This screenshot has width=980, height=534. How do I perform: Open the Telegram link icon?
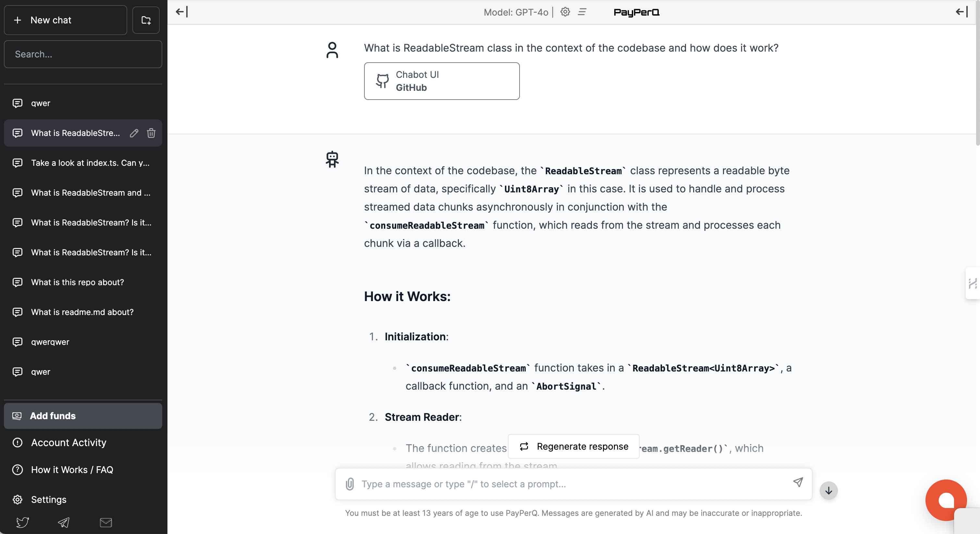[64, 522]
